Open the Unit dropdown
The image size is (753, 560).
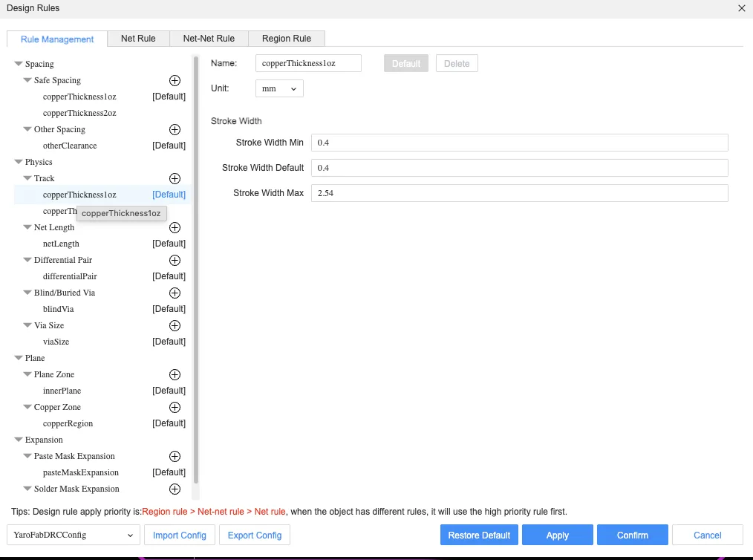pos(279,88)
